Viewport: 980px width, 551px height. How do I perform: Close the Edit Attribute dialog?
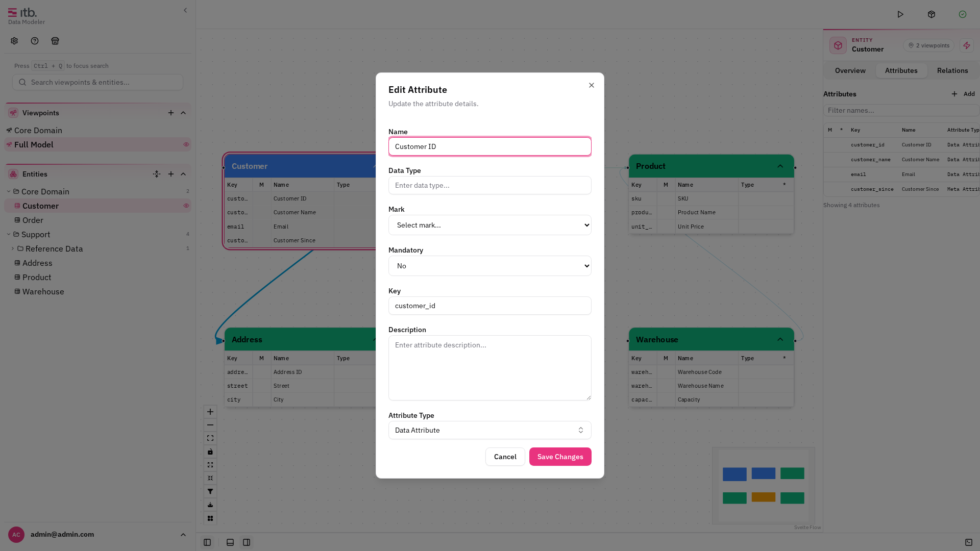(x=592, y=85)
